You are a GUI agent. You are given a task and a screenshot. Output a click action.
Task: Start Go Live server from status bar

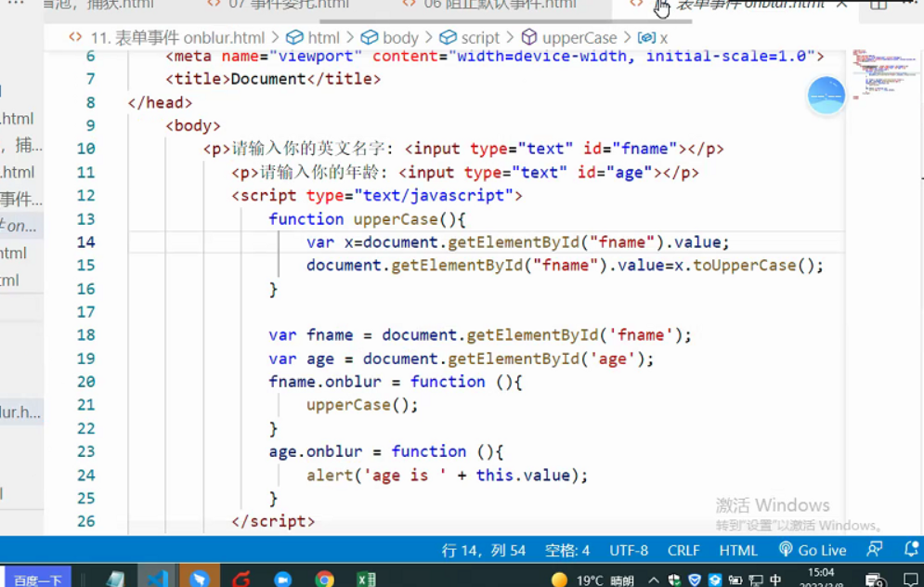click(x=812, y=550)
